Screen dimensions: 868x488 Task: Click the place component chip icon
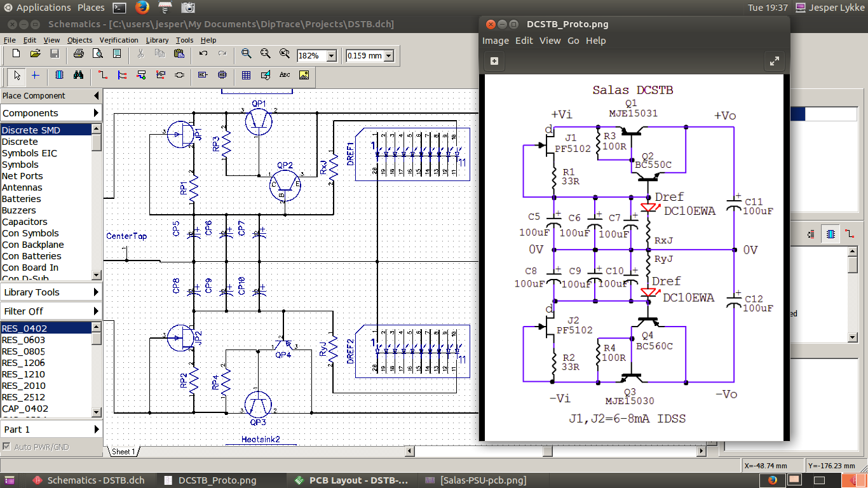59,75
